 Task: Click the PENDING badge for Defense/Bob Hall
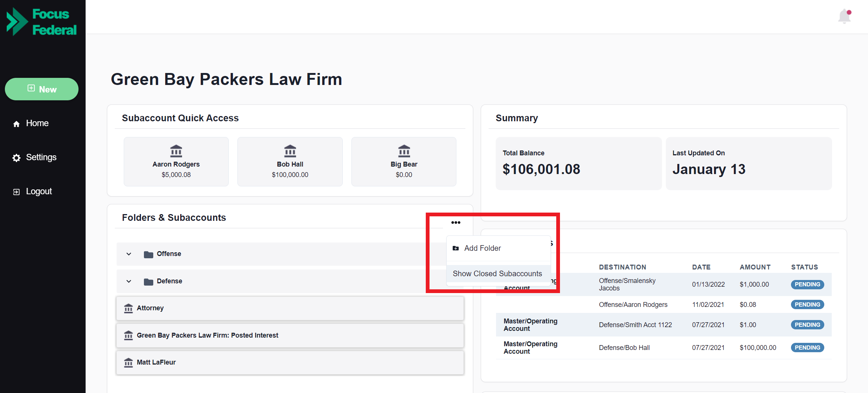(x=807, y=348)
